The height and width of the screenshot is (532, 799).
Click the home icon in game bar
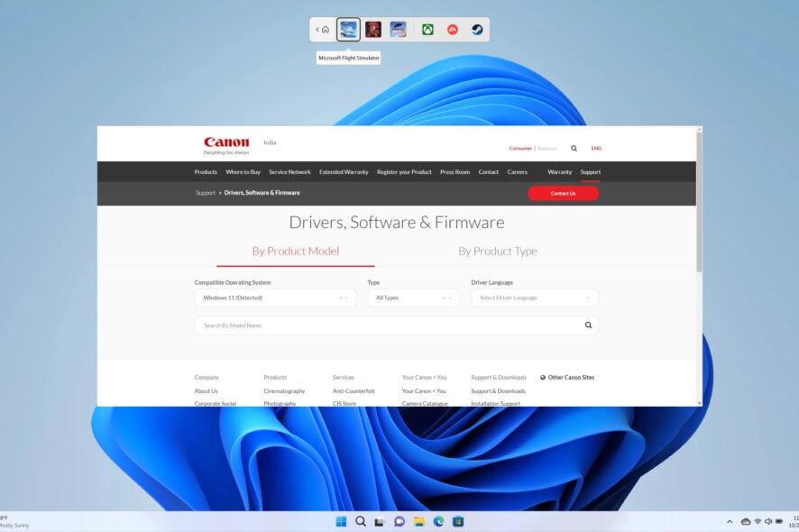tap(326, 30)
